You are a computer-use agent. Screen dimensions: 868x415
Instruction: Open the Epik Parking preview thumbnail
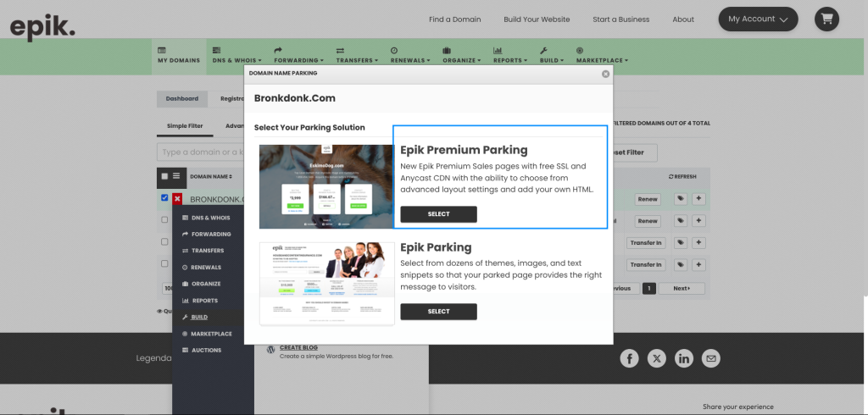[x=326, y=284]
